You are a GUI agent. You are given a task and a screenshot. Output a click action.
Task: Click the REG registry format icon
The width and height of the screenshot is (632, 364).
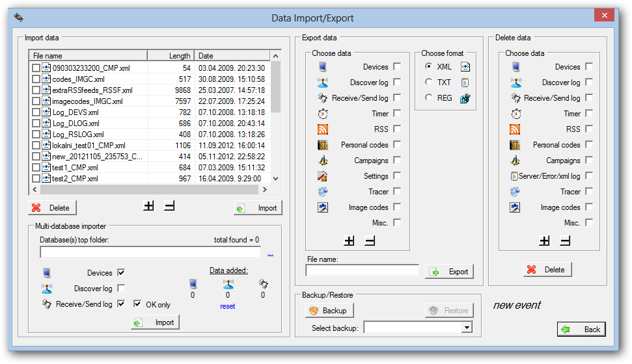coord(465,98)
